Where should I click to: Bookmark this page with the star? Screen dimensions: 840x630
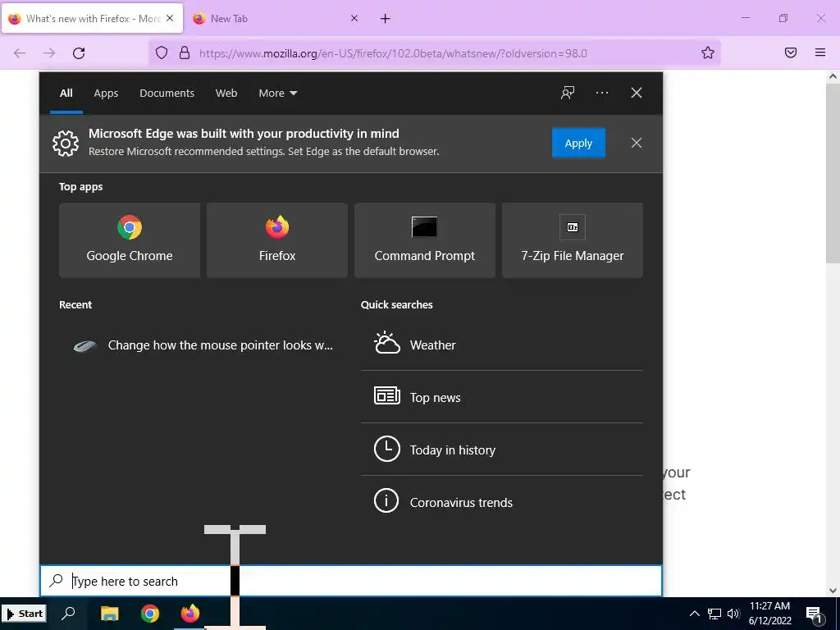click(708, 52)
